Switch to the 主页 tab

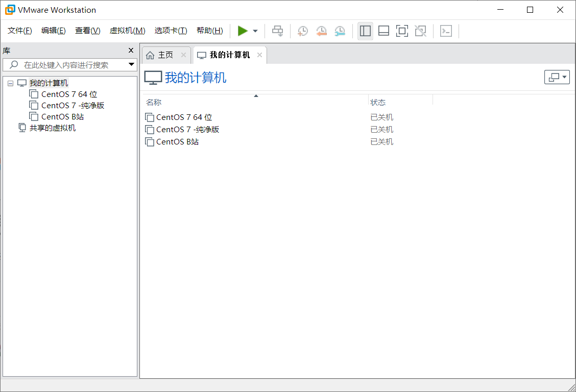point(166,55)
